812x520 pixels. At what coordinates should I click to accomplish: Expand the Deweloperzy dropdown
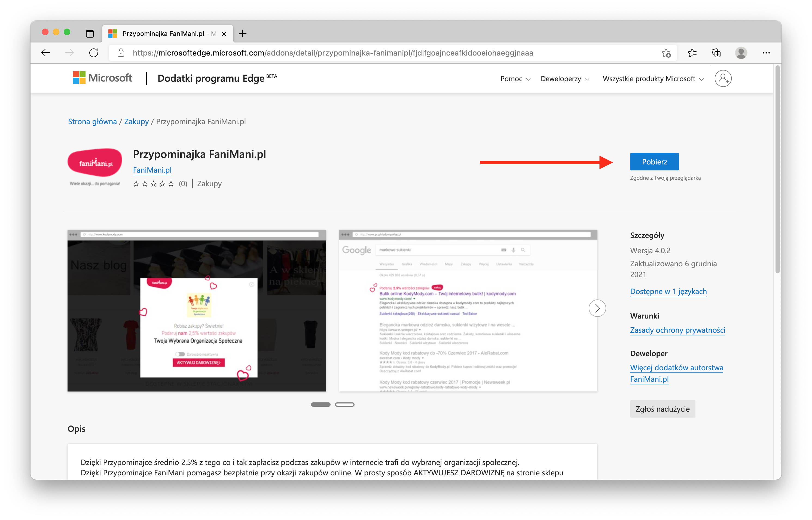565,79
